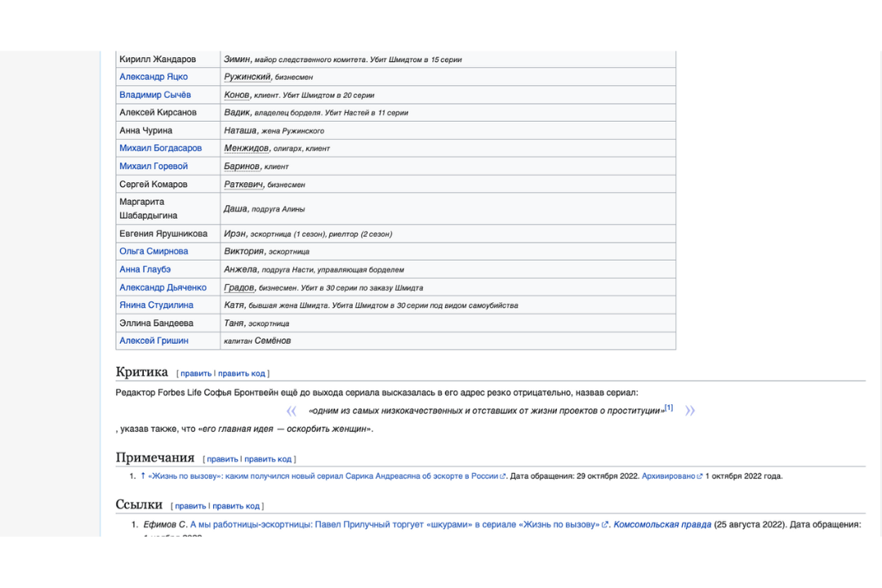Click the underlined character name Градов
882x588 pixels.
[x=239, y=287]
